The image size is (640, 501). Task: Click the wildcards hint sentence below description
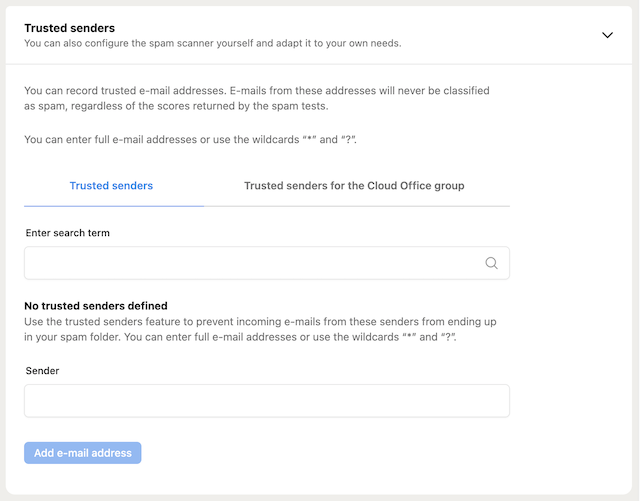click(191, 140)
